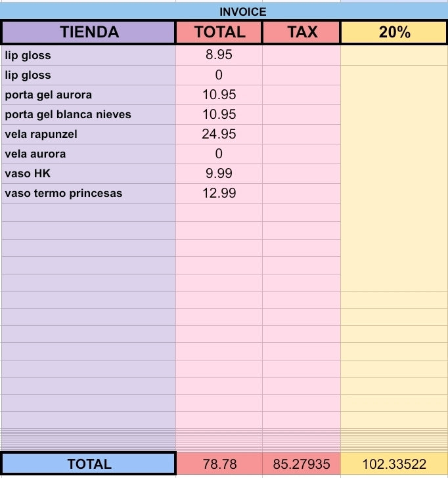The image size is (448, 478).
Task: Click the vela rapunzel cell
Action: point(89,134)
